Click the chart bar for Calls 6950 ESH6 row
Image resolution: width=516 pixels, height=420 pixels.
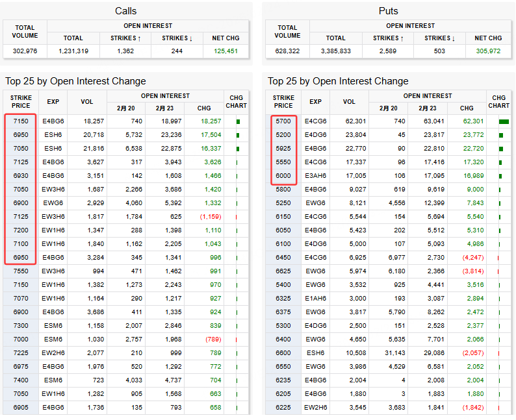click(x=238, y=135)
